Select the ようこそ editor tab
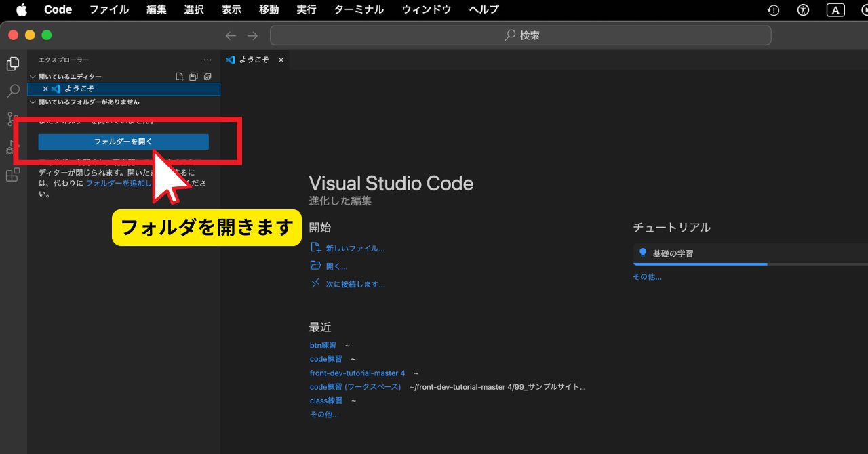This screenshot has height=454, width=868. [x=255, y=60]
